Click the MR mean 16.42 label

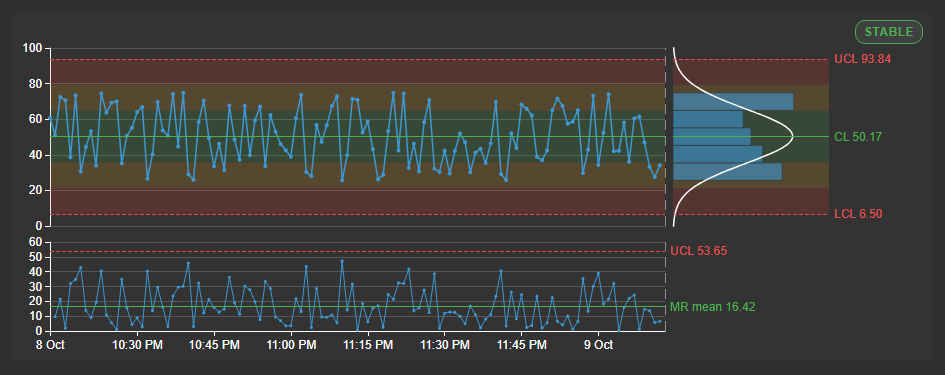click(x=712, y=307)
